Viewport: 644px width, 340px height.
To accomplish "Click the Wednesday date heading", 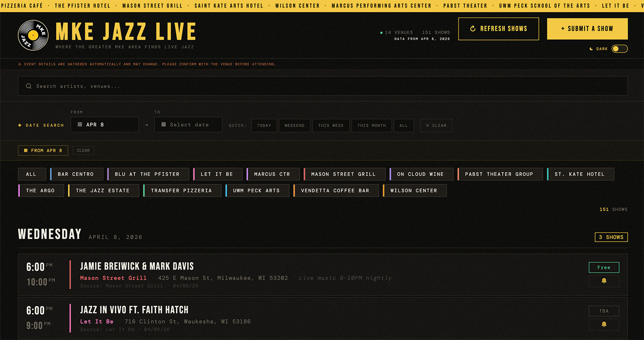I will (x=50, y=234).
